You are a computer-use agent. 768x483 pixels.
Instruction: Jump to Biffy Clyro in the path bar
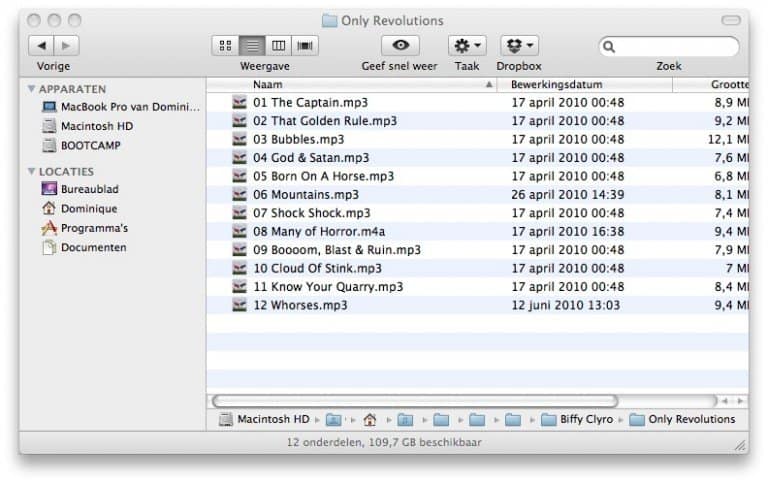pyautogui.click(x=576, y=420)
